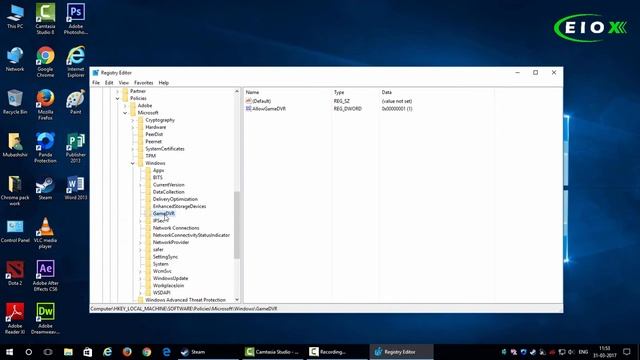Expand the Adobe registry key
The height and width of the screenshot is (360, 640).
(125, 106)
